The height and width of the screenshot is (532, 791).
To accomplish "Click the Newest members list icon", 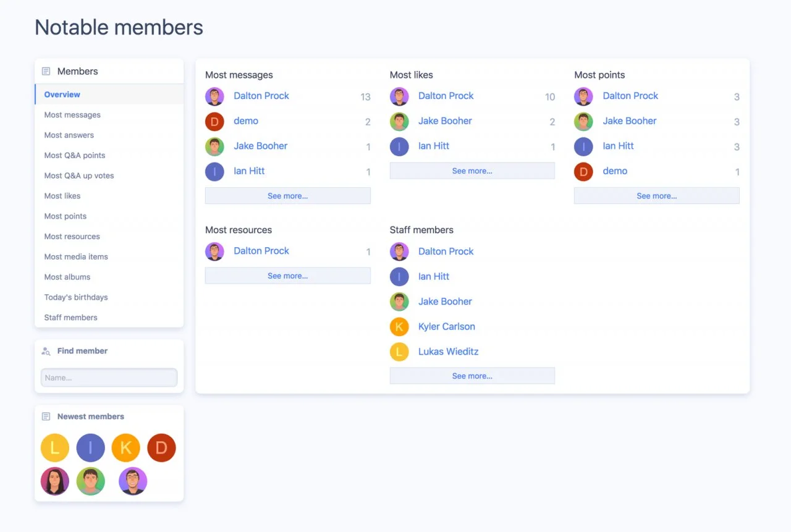I will [x=46, y=416].
